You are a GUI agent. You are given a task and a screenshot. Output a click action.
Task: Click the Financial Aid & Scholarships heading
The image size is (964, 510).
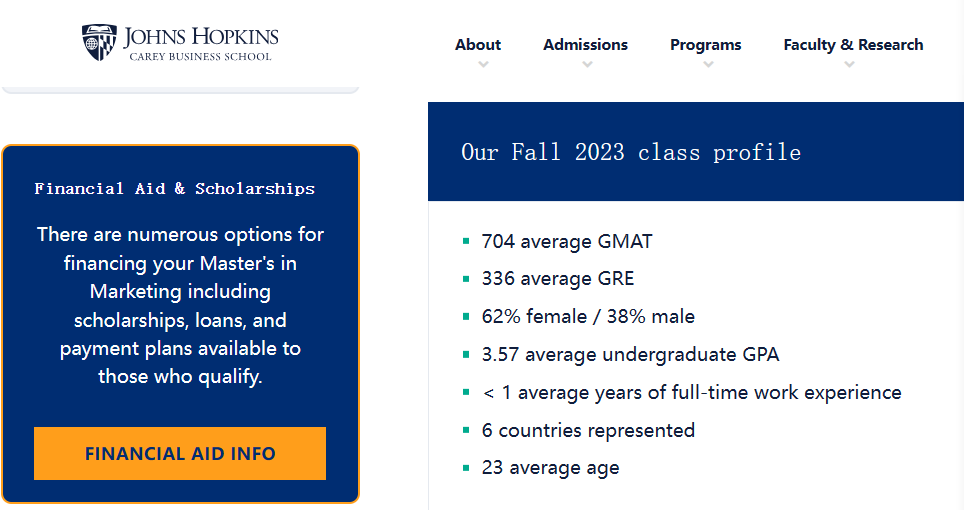(x=175, y=189)
